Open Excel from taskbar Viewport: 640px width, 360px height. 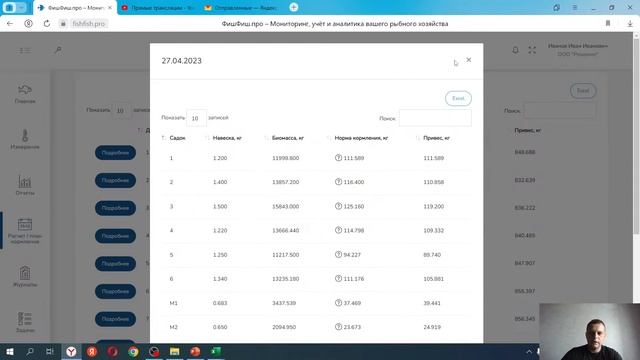(216, 351)
